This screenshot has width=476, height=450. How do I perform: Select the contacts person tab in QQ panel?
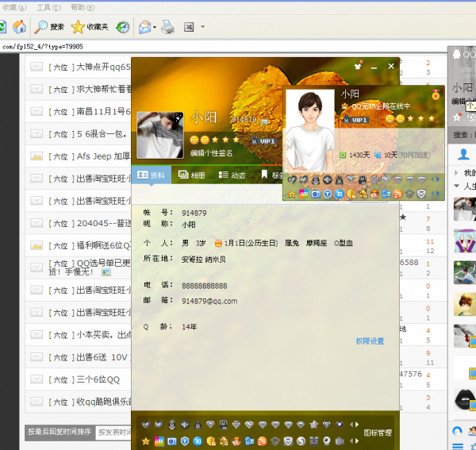tap(463, 154)
